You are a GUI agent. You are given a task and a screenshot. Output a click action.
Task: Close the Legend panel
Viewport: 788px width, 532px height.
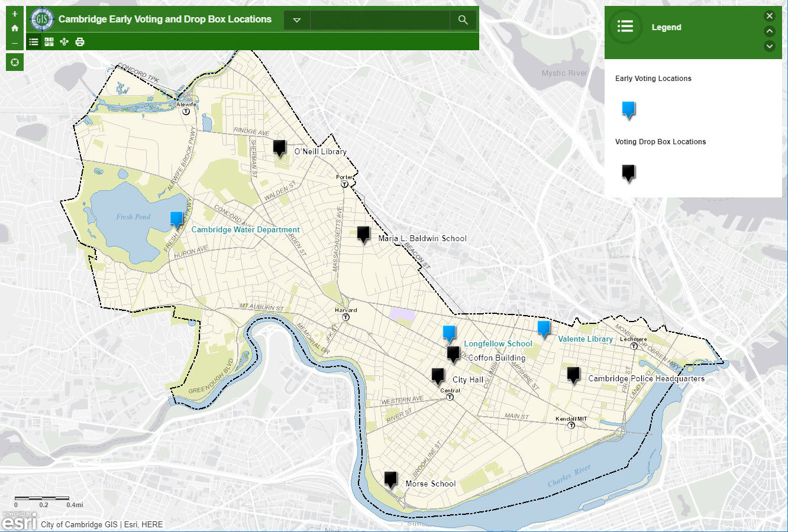(x=769, y=16)
